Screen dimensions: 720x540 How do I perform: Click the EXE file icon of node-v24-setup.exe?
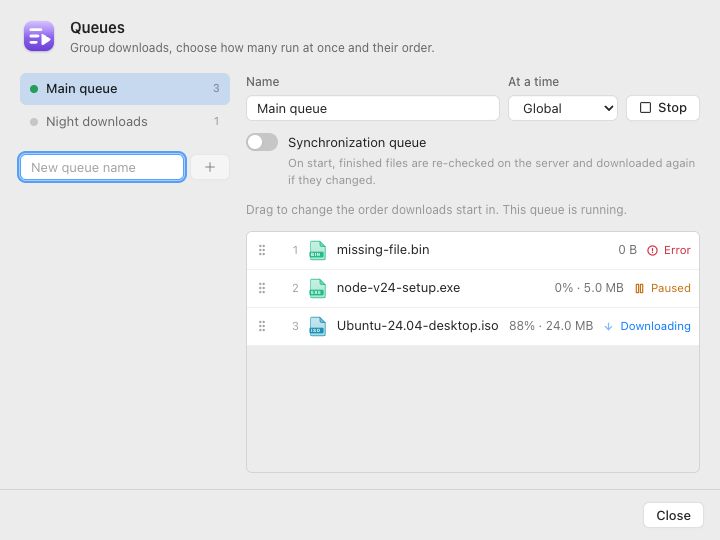point(318,288)
